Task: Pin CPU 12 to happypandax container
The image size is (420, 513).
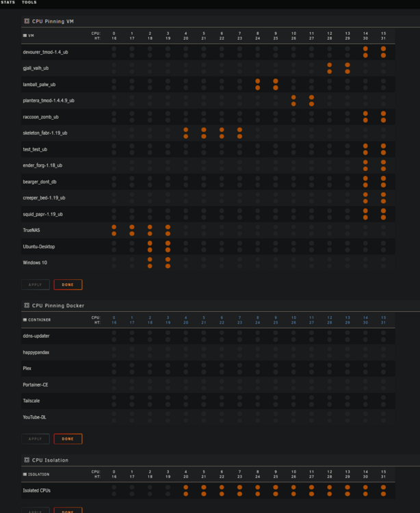Action: (x=330, y=349)
